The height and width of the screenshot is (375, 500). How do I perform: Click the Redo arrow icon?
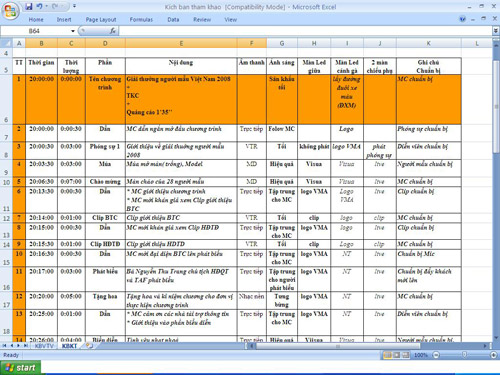(55, 6)
